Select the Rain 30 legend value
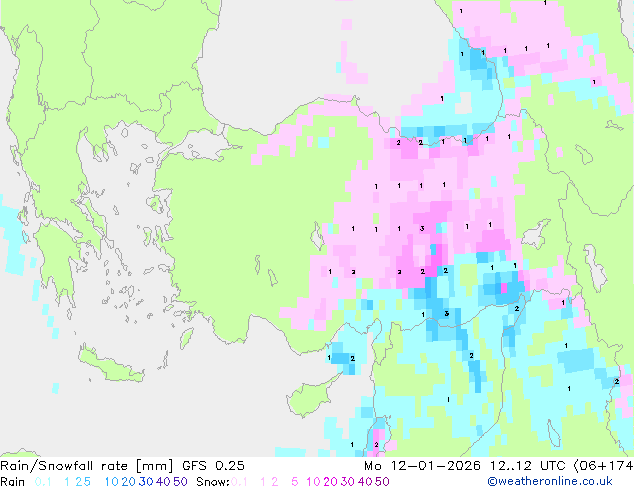Image resolution: width=634 pixels, height=490 pixels. click(x=146, y=482)
